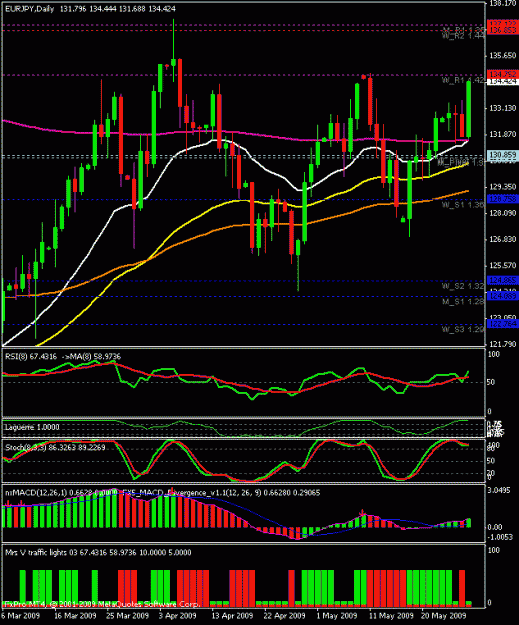Select the blue 122.784 price tag

point(503,324)
